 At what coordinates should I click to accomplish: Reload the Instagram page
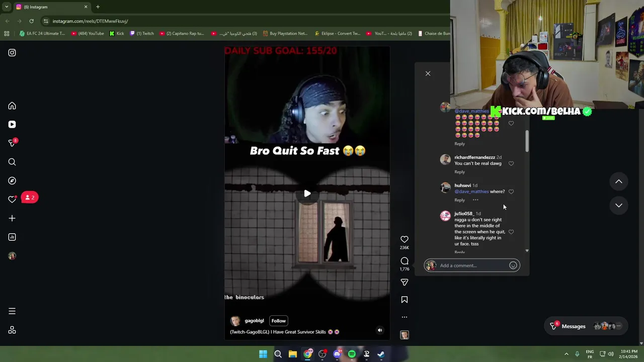[x=31, y=21]
